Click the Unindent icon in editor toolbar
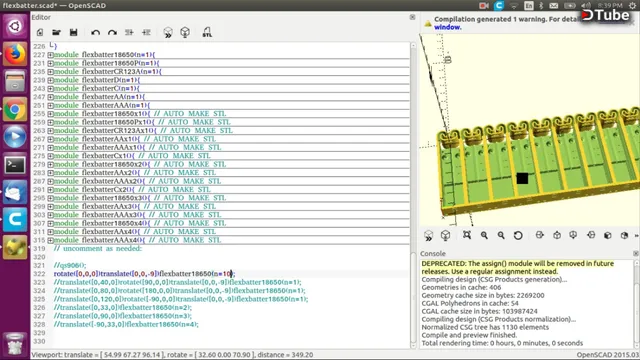 point(129,32)
